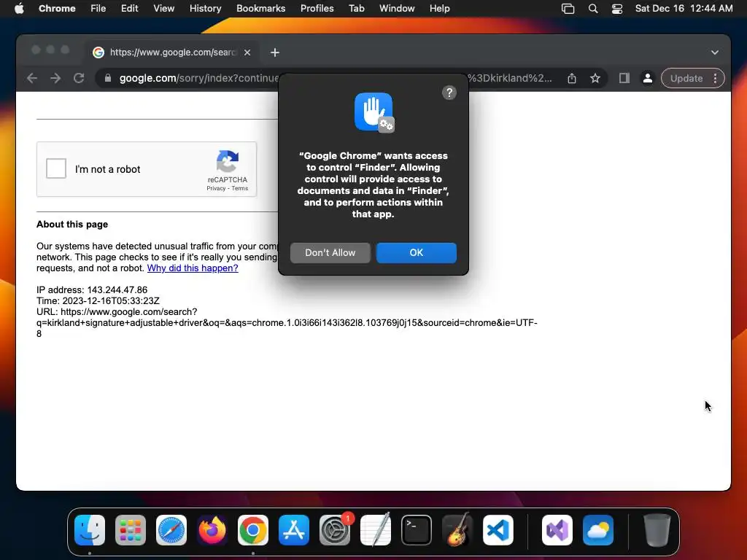The width and height of the screenshot is (747, 560).
Task: Open the Chrome profile avatar icon
Action: coord(648,78)
